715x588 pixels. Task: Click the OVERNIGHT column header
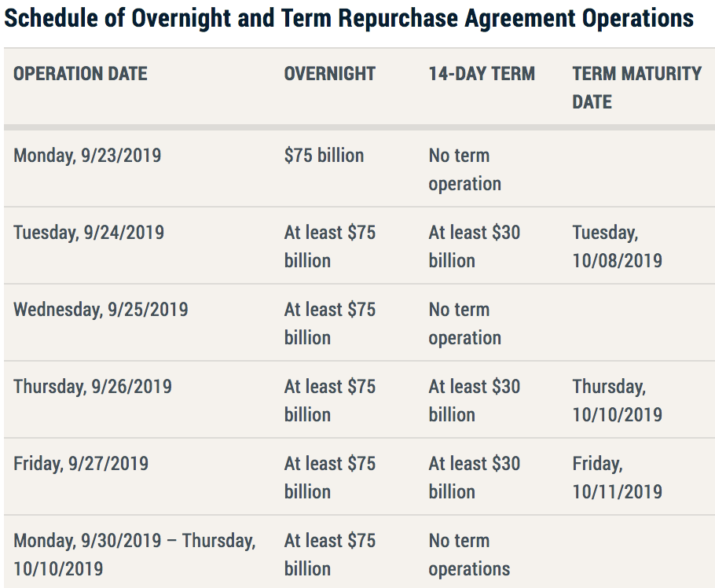pos(330,74)
